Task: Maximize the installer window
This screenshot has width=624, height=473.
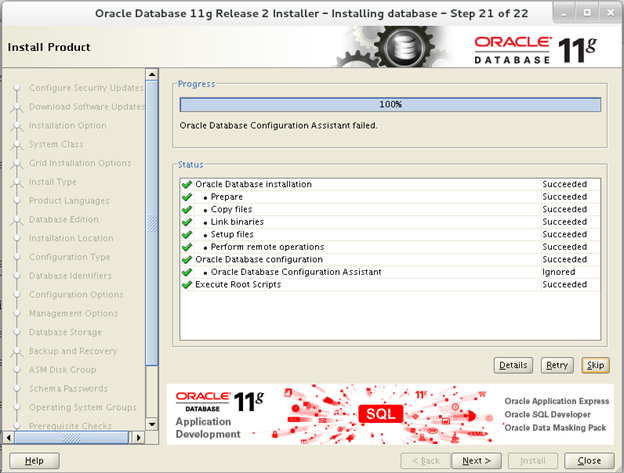Action: coord(587,13)
